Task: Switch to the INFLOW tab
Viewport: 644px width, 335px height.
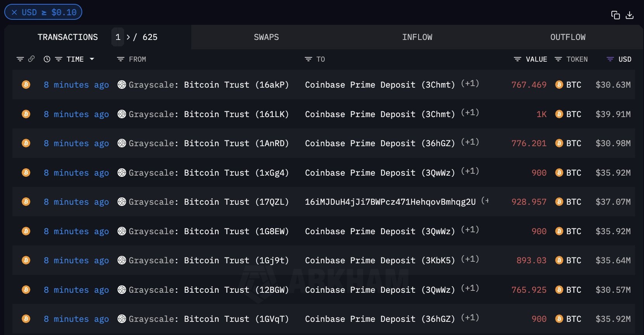Action: point(417,37)
